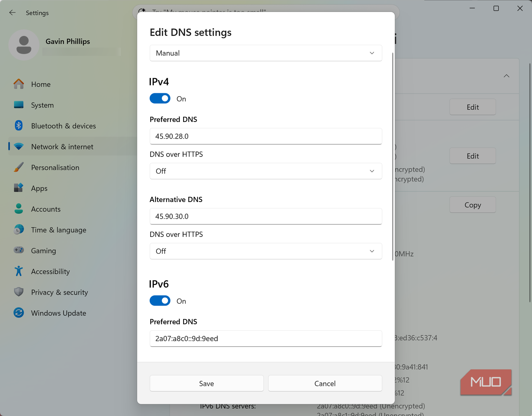Click the Personalisation paintbrush icon

click(x=19, y=167)
